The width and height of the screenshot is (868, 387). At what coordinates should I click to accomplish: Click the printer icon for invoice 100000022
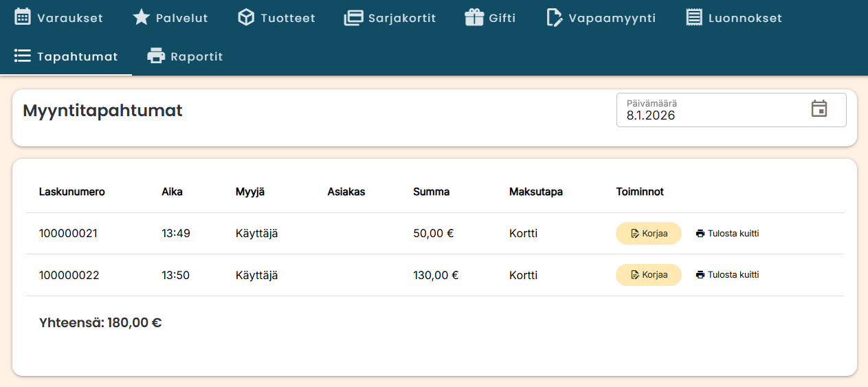700,275
